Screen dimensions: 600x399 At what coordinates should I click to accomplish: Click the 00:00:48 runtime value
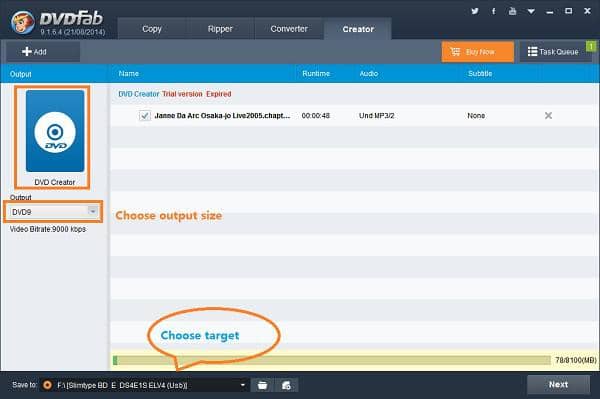pyautogui.click(x=315, y=116)
